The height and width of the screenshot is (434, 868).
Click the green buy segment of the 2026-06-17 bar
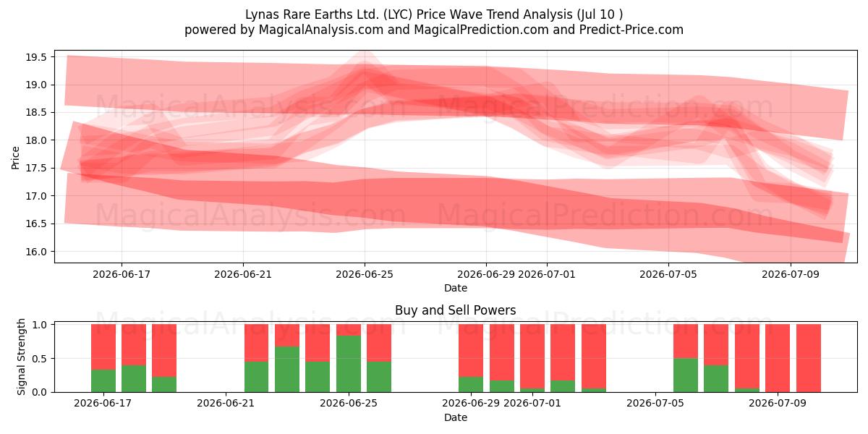pyautogui.click(x=103, y=380)
